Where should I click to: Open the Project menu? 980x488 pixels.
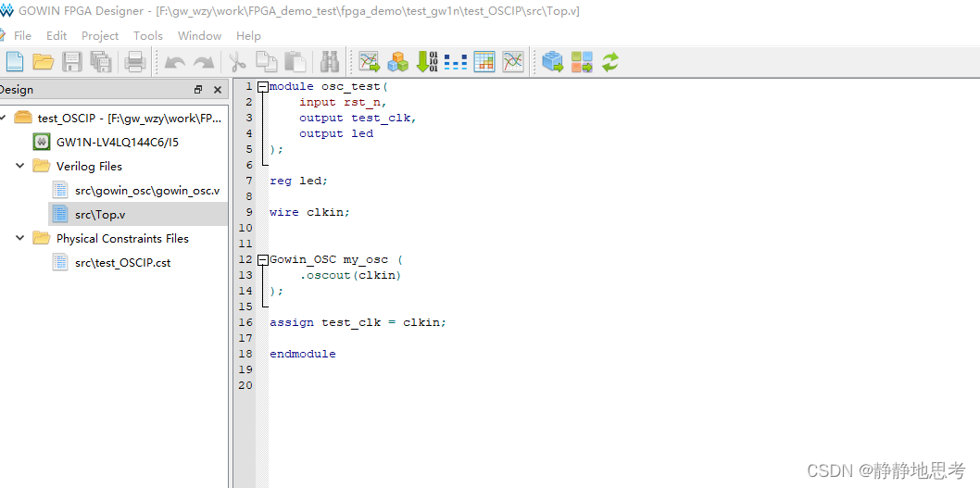100,35
